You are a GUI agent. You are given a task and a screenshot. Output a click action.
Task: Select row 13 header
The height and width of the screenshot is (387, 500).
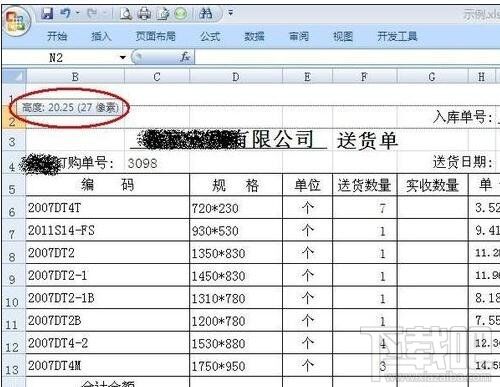(x=13, y=365)
